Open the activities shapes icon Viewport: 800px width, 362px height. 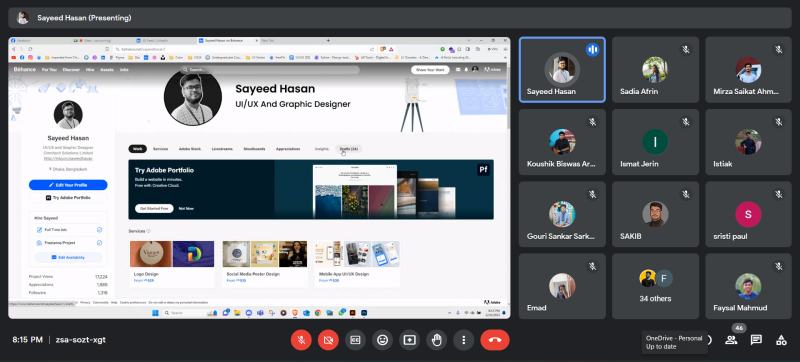pos(781,340)
